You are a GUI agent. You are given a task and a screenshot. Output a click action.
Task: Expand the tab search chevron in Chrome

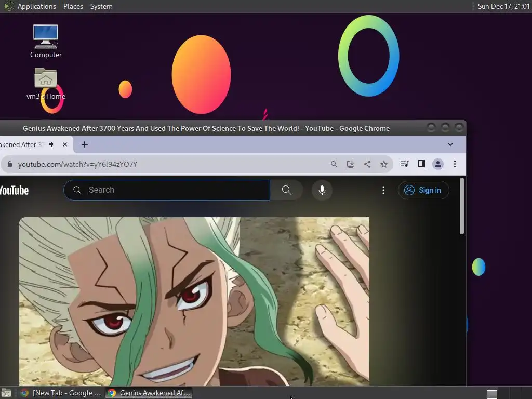[450, 144]
